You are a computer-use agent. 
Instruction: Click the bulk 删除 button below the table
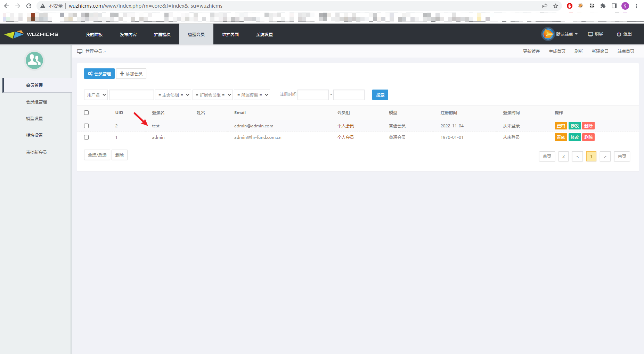click(120, 155)
